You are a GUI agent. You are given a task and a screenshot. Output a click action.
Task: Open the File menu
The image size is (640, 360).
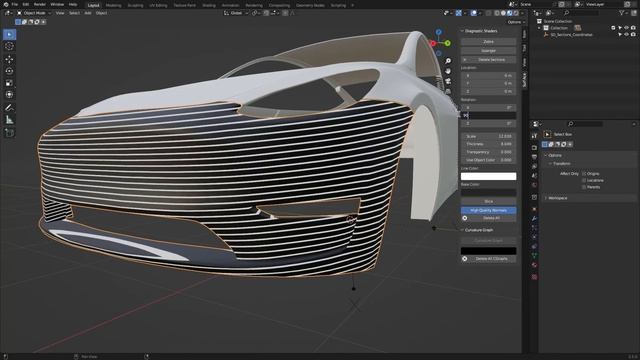pos(15,4)
